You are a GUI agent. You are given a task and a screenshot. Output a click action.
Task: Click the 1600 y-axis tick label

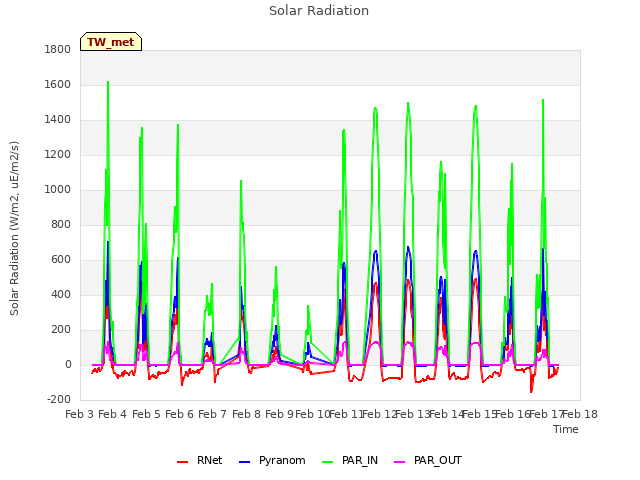(x=58, y=85)
